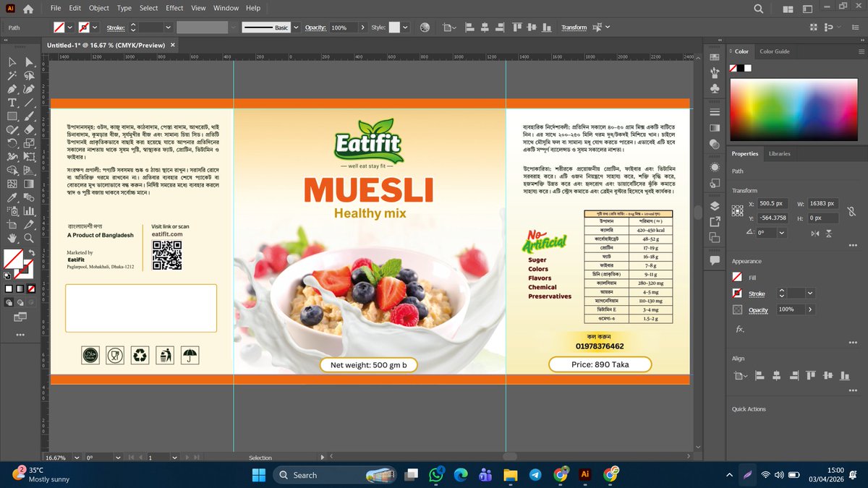Click Fill swatch in Appearance section
868x488 pixels.
coord(737,277)
